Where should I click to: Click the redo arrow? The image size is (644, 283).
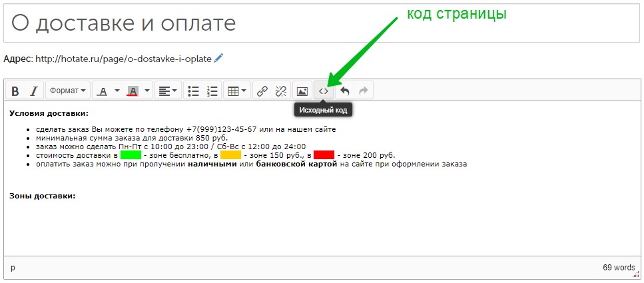pos(364,91)
